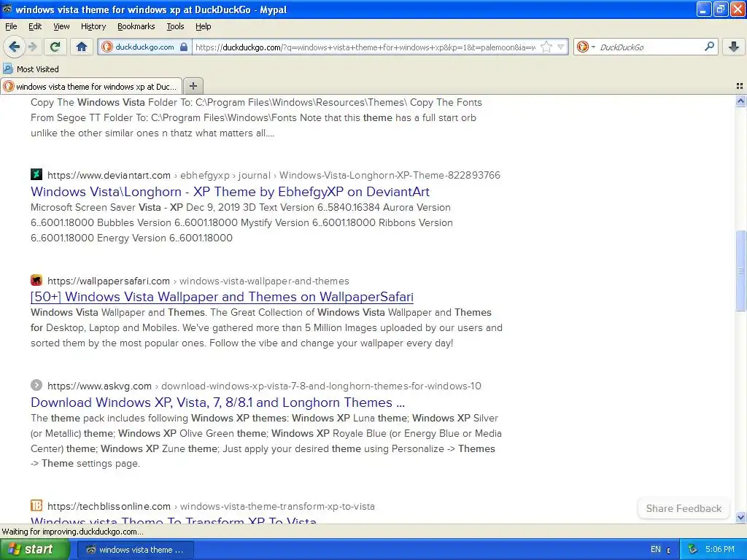This screenshot has height=560, width=747.
Task: Open the Most Visited bookmarks folder
Action: [31, 69]
